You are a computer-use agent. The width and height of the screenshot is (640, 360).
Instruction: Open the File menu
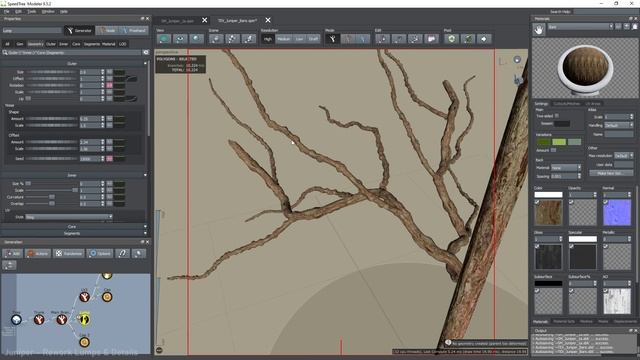pyautogui.click(x=7, y=11)
